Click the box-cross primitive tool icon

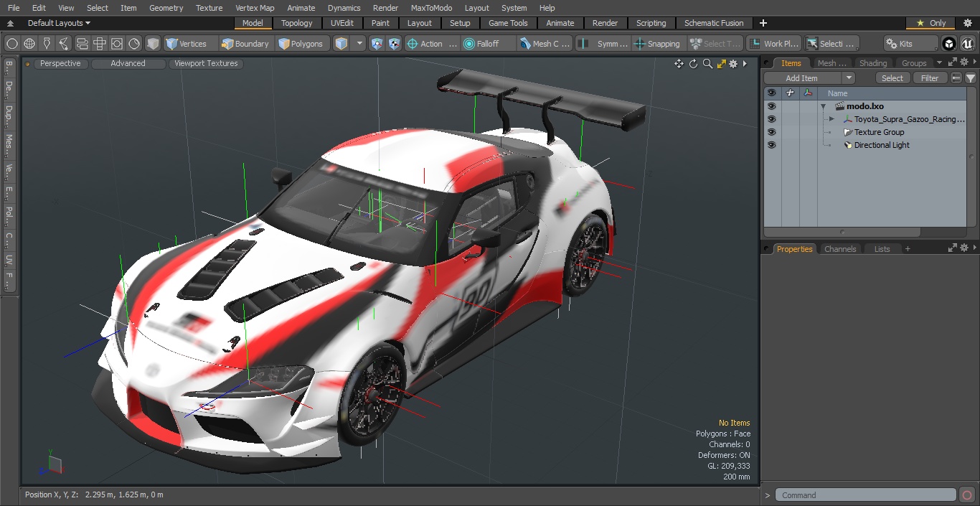tap(100, 44)
